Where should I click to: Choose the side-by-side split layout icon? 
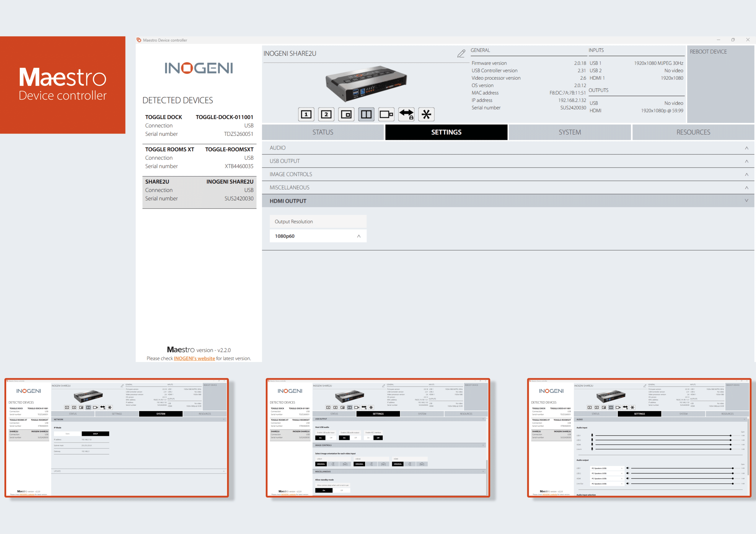pos(366,114)
